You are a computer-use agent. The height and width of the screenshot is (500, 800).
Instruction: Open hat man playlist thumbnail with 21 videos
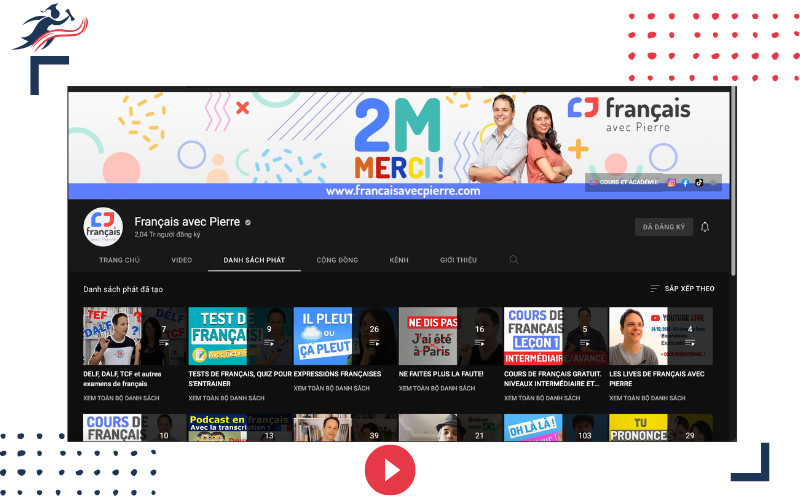click(x=451, y=428)
